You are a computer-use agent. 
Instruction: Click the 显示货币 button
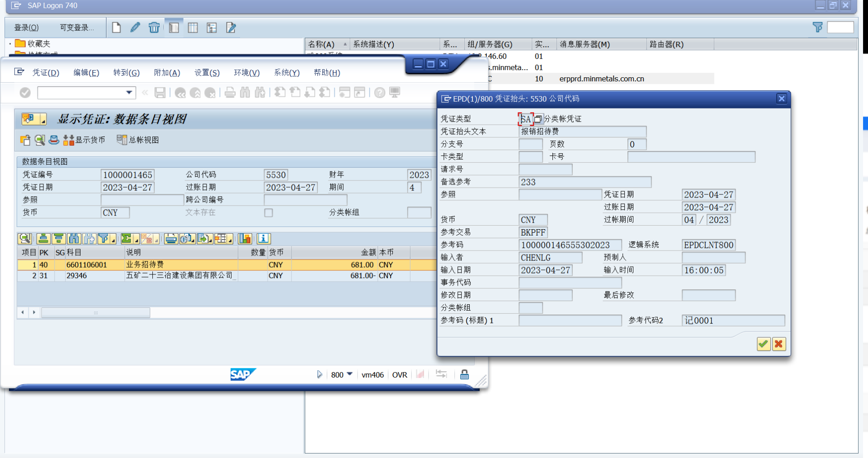(85, 140)
